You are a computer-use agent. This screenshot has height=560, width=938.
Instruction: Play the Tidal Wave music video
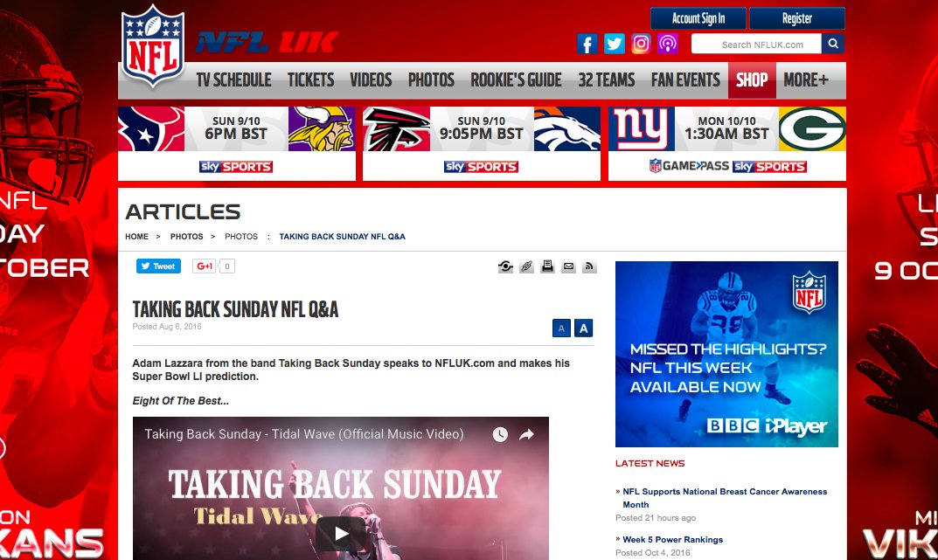pos(341,534)
